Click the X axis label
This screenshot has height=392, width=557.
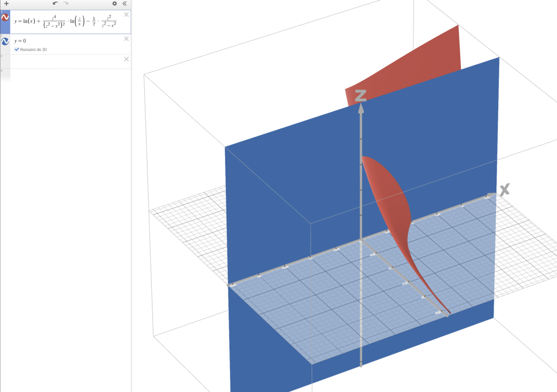504,189
